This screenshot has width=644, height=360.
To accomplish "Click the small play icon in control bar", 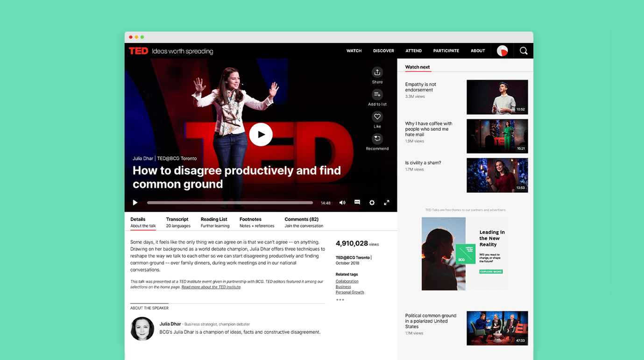I will (135, 203).
